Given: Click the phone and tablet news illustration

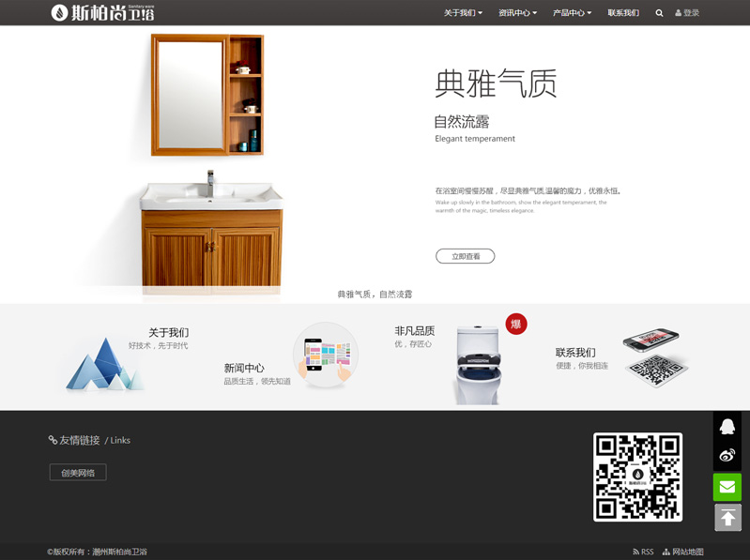Looking at the screenshot, I should (x=326, y=355).
